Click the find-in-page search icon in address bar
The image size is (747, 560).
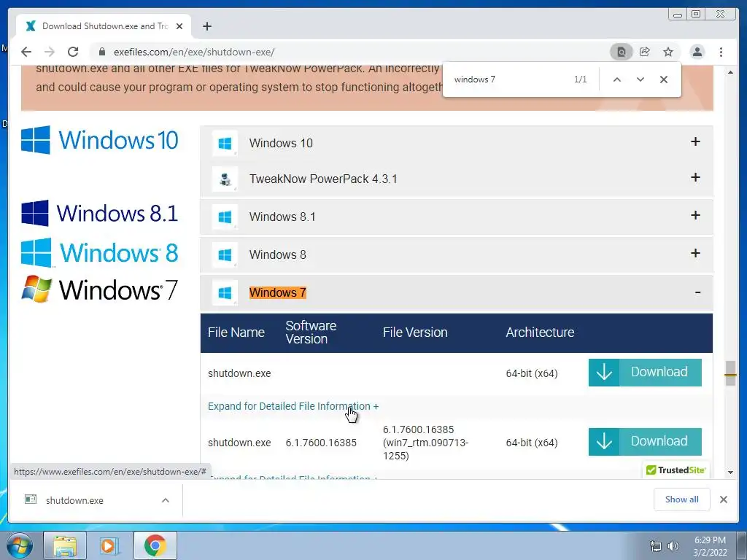click(622, 52)
